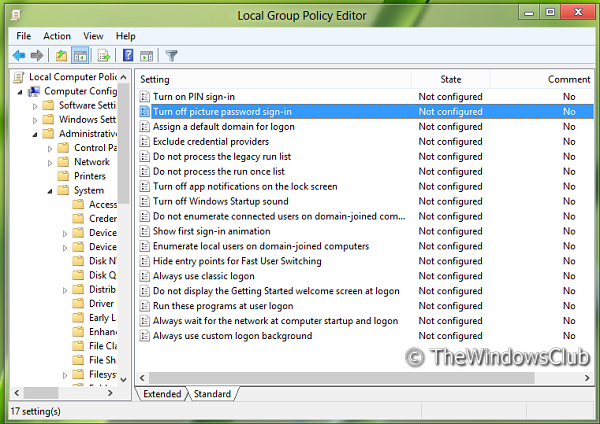Open the Help menu
Image resolution: width=600 pixels, height=424 pixels.
pyautogui.click(x=126, y=36)
